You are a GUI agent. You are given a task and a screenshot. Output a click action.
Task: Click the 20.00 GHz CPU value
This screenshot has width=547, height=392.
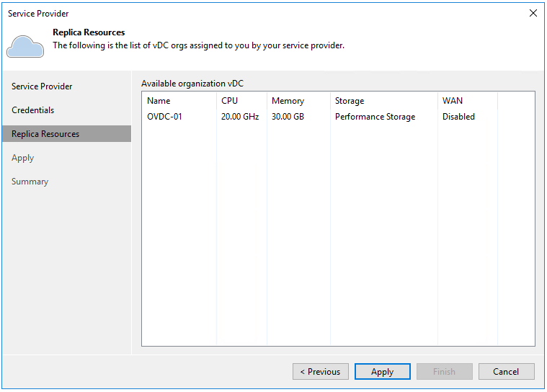[x=239, y=117]
